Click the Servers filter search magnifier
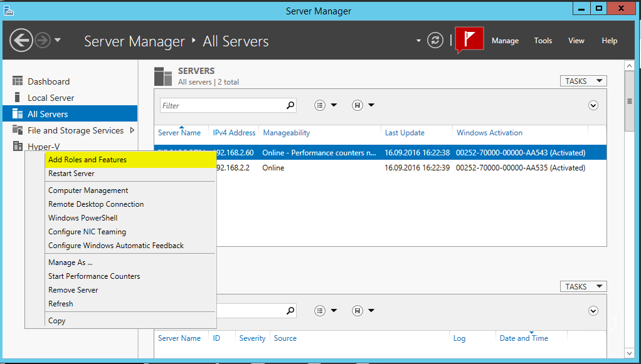 (290, 105)
